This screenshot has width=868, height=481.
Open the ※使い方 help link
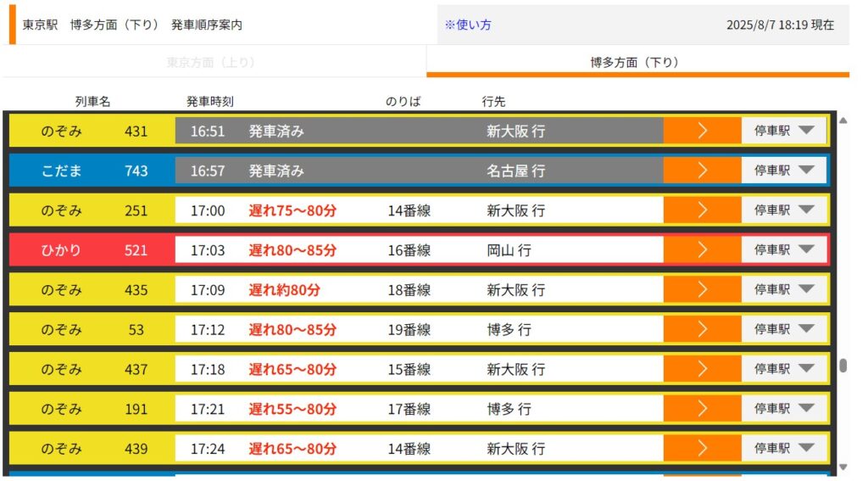(468, 25)
